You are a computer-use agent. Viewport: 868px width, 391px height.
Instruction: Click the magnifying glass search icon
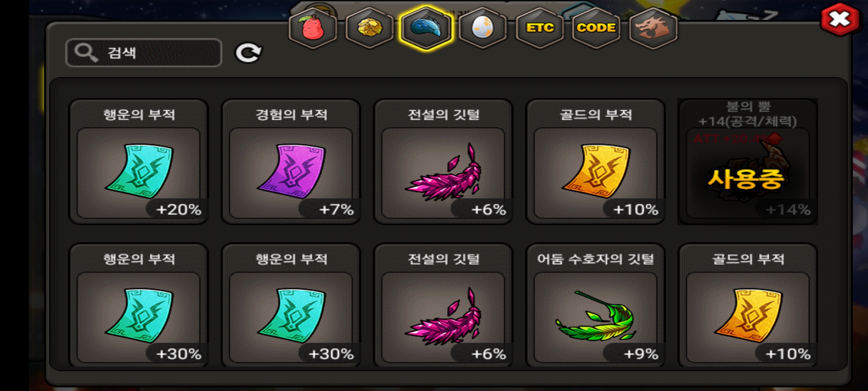tap(86, 53)
